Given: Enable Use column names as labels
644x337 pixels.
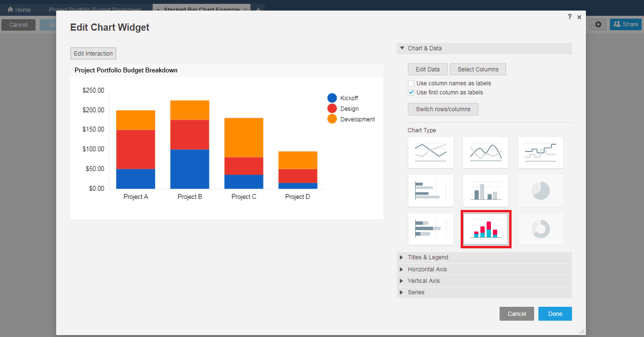Looking at the screenshot, I should coord(411,83).
